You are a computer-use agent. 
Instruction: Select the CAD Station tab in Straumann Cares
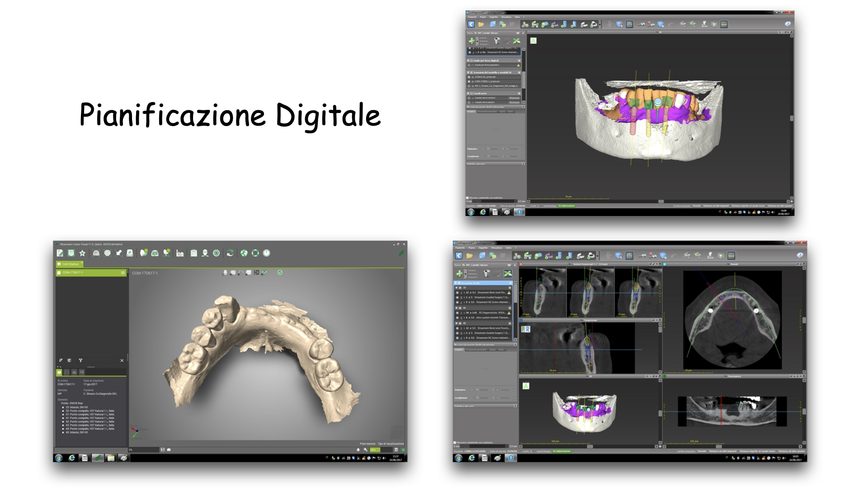[69, 264]
